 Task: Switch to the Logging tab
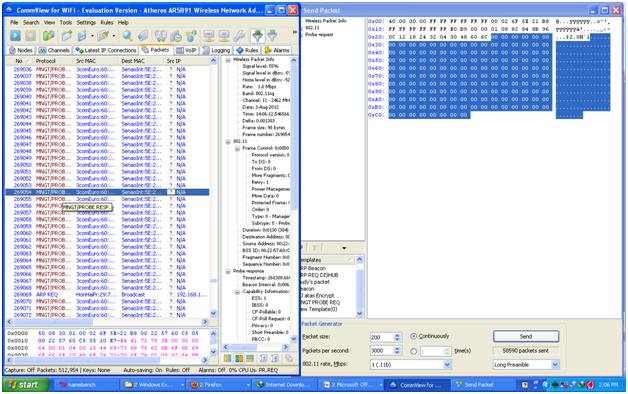[x=217, y=50]
